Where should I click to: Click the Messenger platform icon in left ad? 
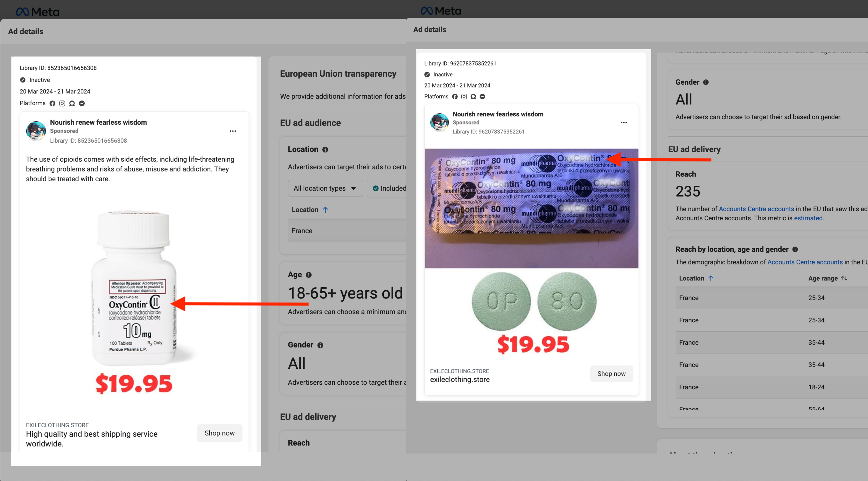(82, 103)
